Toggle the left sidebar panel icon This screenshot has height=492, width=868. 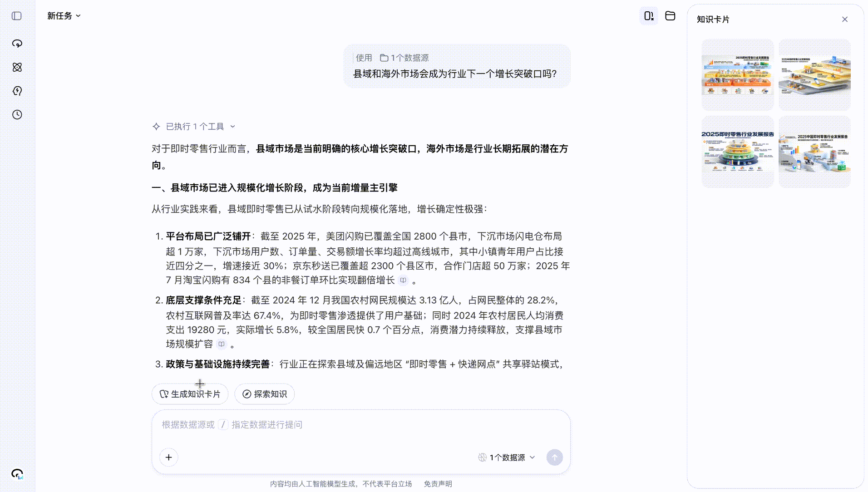click(17, 16)
